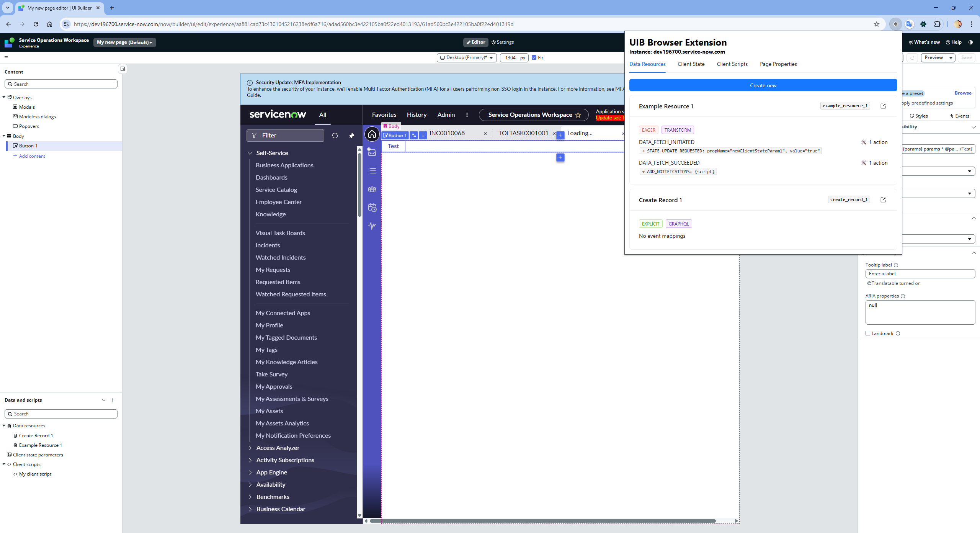Switch to the Page Properties tab
The width and height of the screenshot is (980, 533).
[x=778, y=64]
